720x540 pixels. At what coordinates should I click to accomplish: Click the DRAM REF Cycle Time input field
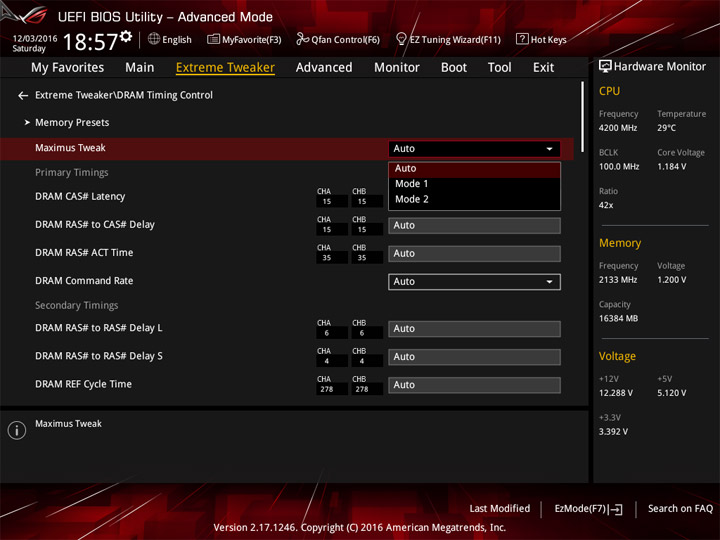click(x=474, y=385)
